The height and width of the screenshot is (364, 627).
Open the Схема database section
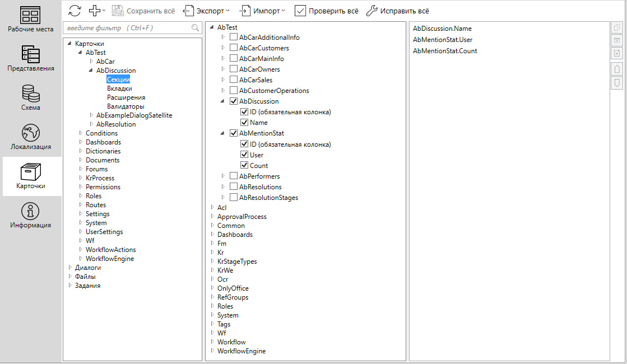tap(30, 98)
